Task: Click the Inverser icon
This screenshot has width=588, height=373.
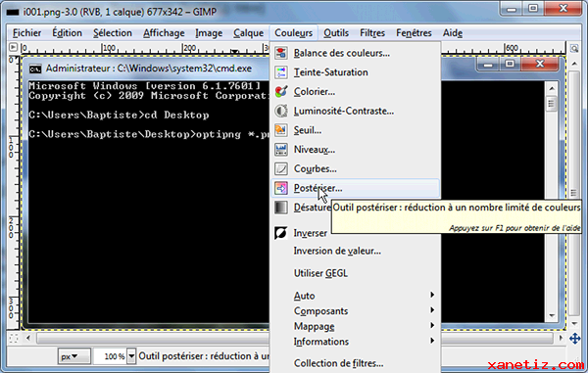Action: [281, 233]
